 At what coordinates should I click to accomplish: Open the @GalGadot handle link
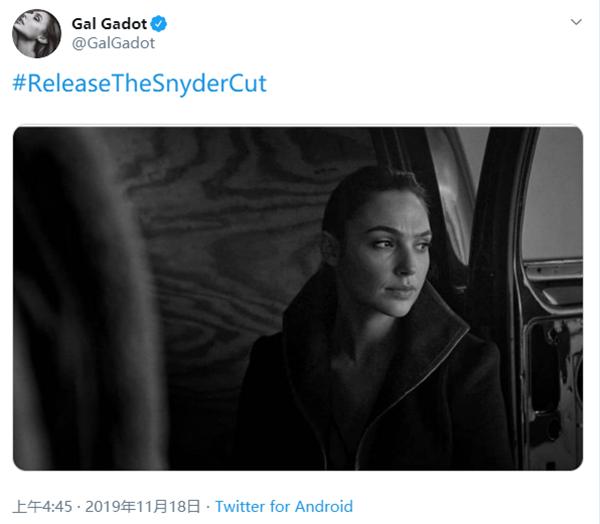(x=113, y=43)
